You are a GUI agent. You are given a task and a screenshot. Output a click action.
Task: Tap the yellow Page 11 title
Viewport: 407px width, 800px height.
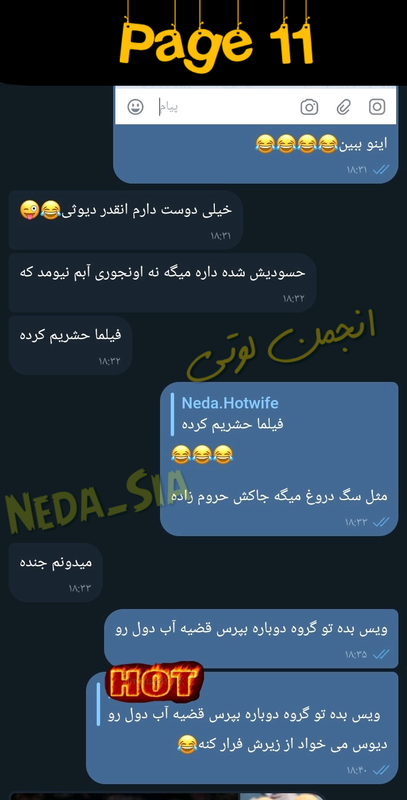click(216, 43)
